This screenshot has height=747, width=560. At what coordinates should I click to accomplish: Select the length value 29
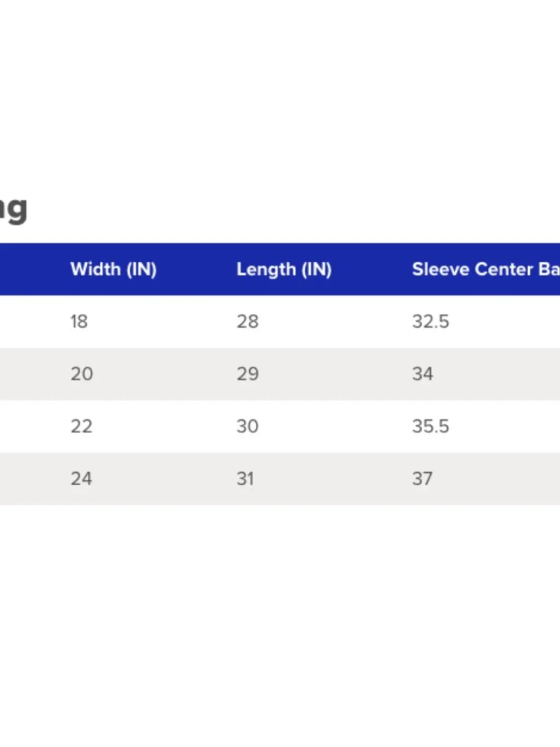coord(248,374)
